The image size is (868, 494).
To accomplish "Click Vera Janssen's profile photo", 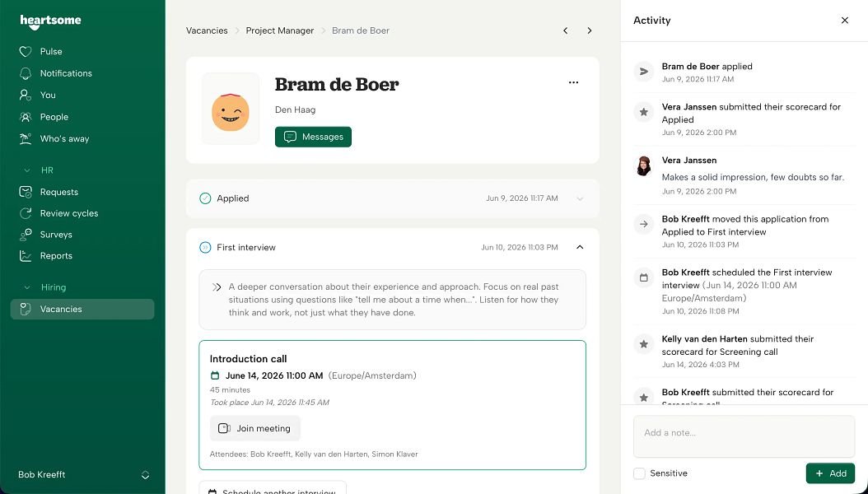I will [643, 166].
